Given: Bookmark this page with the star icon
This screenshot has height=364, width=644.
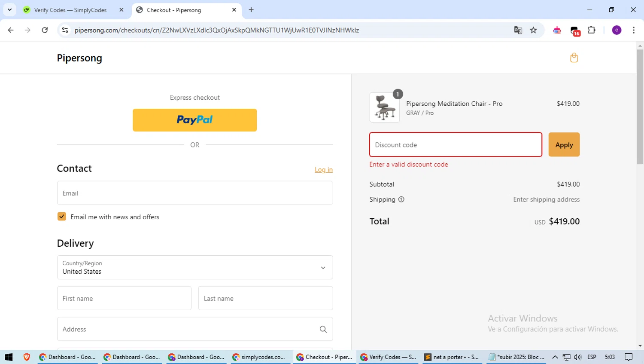Looking at the screenshot, I should [533, 30].
